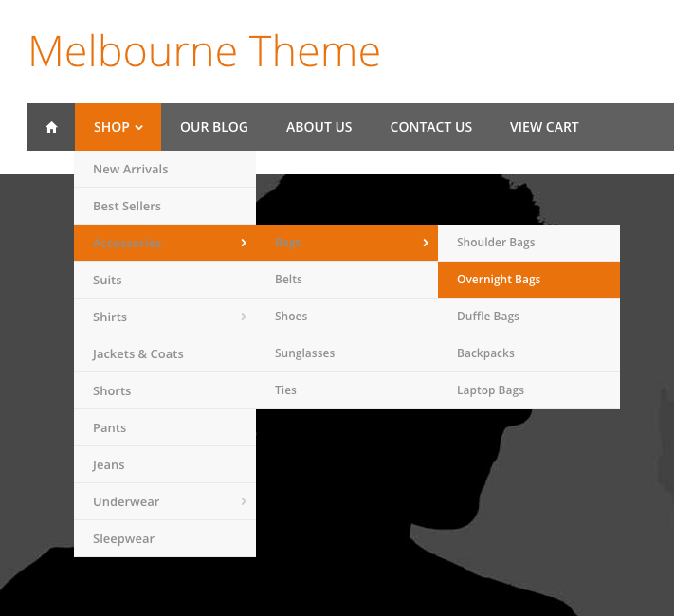Choose Best Sellers menu item
674x616 pixels.
(127, 206)
